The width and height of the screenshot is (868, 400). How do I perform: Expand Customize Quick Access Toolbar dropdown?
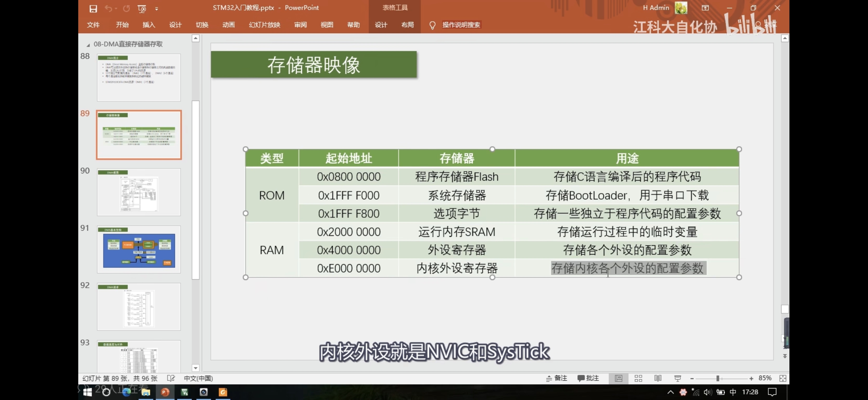(157, 9)
